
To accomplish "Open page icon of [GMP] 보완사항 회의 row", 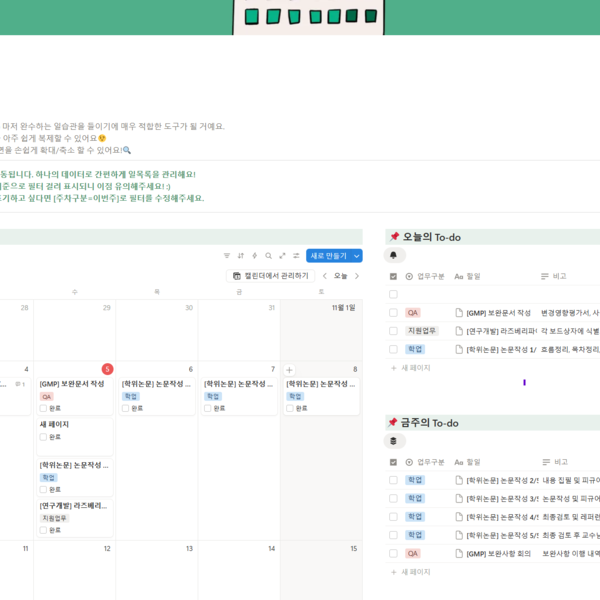I will (x=459, y=553).
